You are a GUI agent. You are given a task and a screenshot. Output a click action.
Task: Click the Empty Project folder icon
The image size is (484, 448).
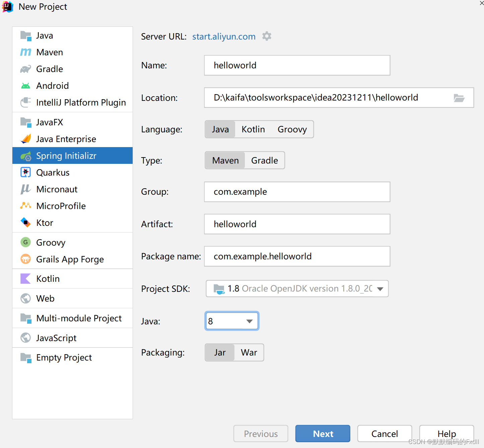click(x=26, y=358)
